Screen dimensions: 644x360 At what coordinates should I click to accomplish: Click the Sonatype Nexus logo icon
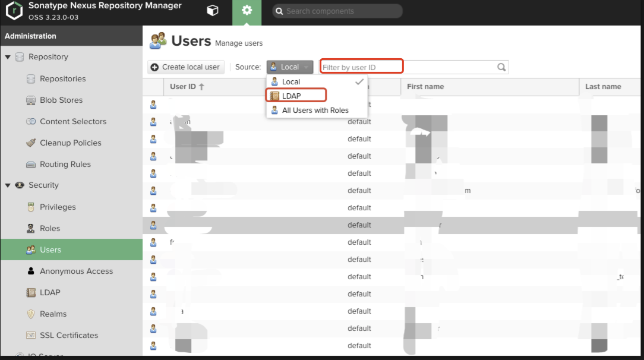pyautogui.click(x=14, y=11)
